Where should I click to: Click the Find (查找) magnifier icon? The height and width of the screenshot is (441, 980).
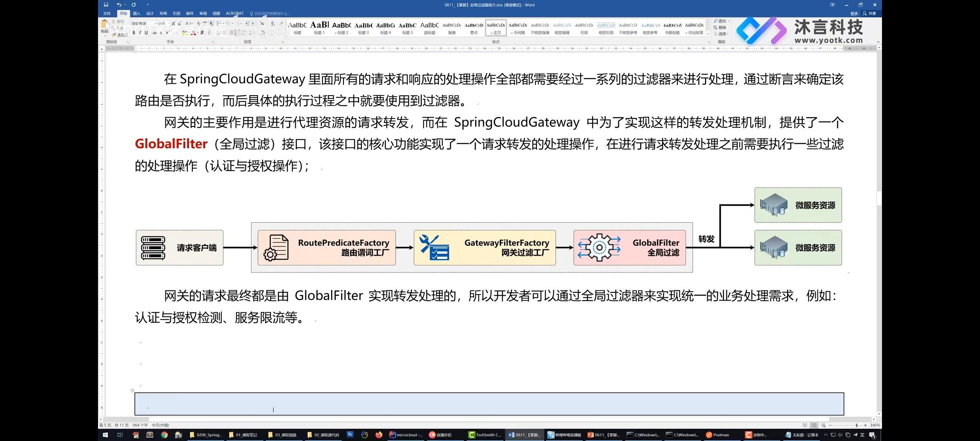tap(716, 21)
